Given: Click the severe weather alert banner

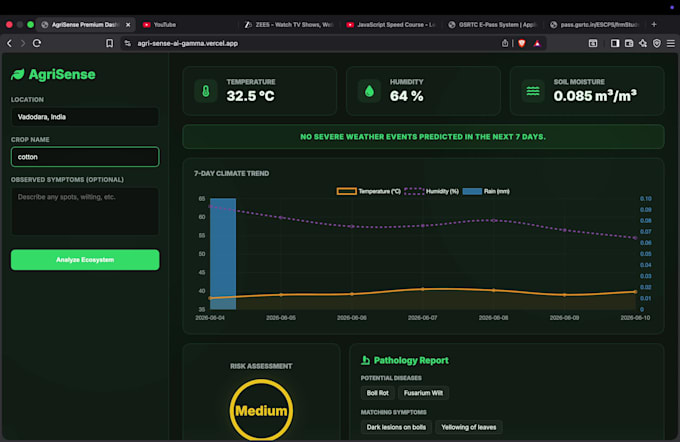Looking at the screenshot, I should tap(423, 137).
